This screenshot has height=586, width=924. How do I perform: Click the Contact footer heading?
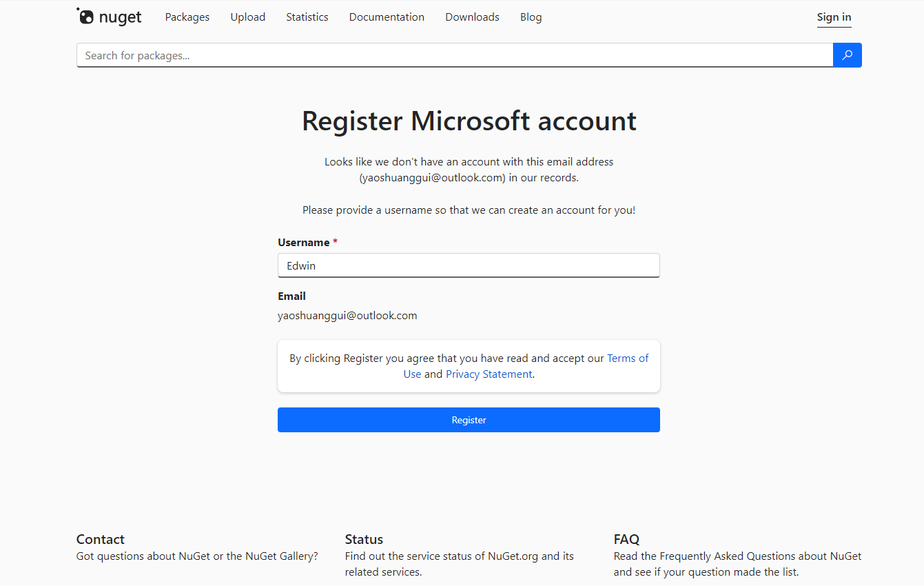[x=100, y=539]
